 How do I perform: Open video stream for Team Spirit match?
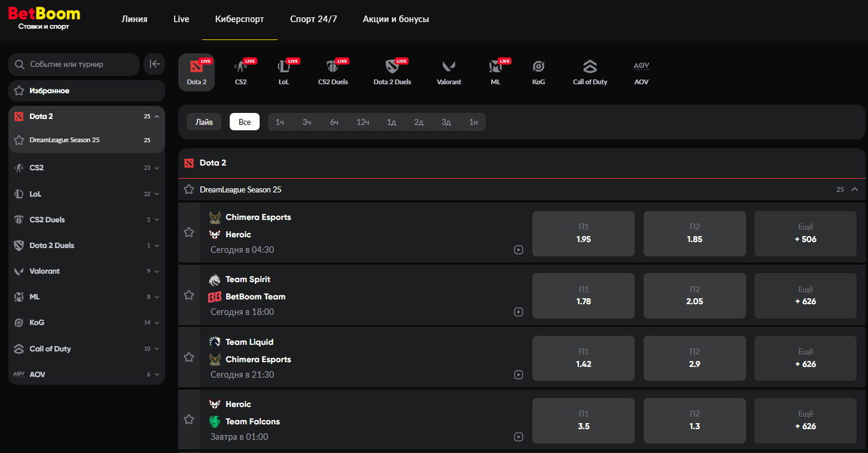(519, 312)
